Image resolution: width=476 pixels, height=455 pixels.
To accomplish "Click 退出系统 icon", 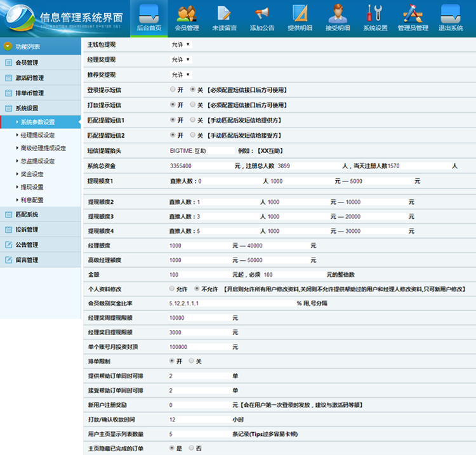I will [451, 14].
